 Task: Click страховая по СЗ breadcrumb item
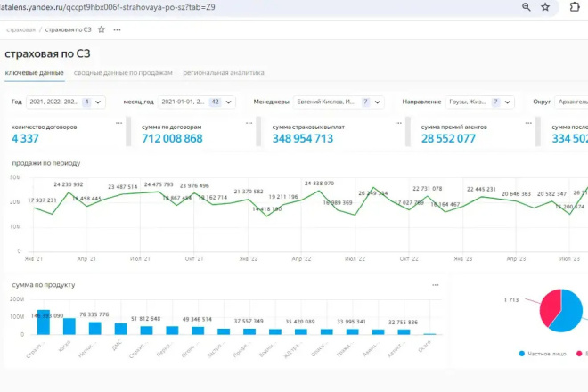click(69, 29)
